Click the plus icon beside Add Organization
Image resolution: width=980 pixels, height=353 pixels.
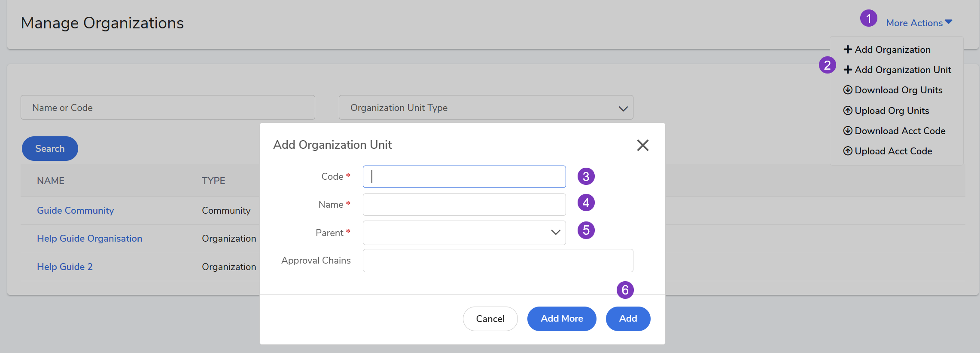[847, 50]
